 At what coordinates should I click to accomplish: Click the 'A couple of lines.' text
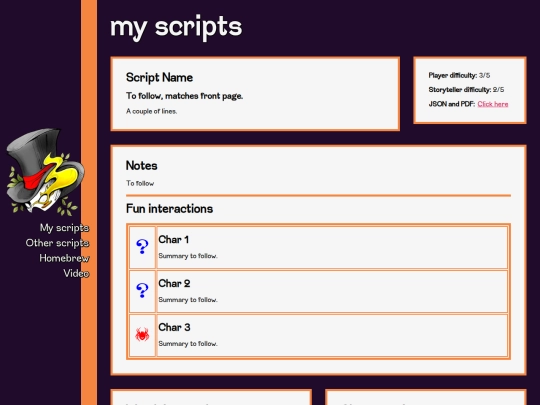point(152,111)
